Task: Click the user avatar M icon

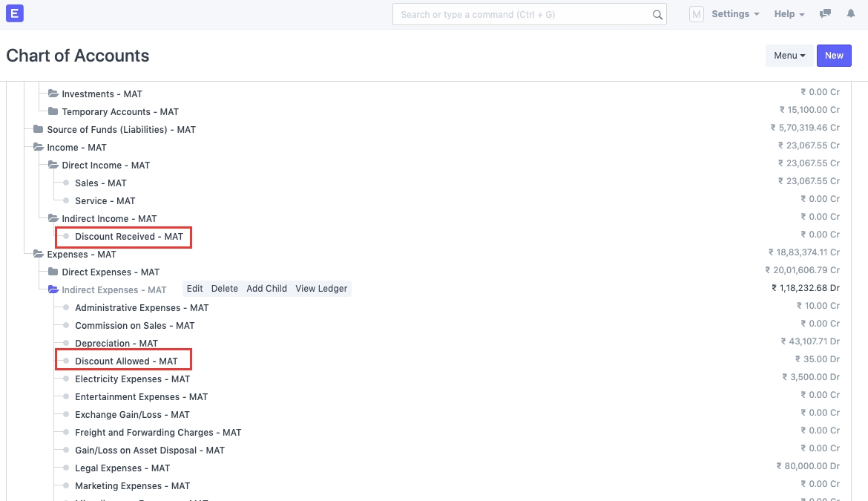Action: click(696, 14)
